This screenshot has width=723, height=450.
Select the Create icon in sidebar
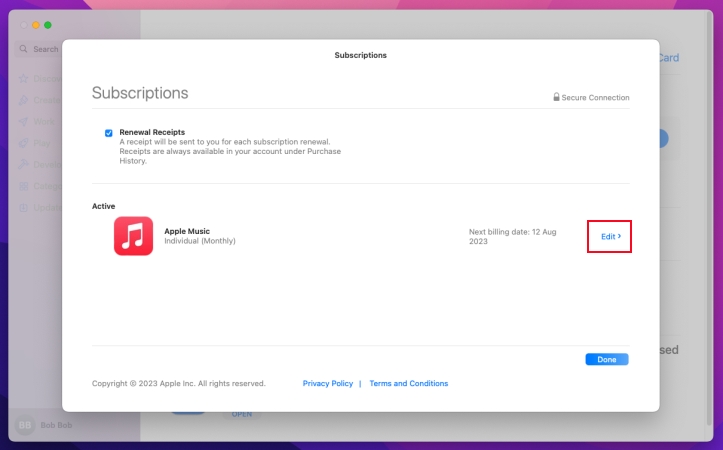click(x=23, y=100)
